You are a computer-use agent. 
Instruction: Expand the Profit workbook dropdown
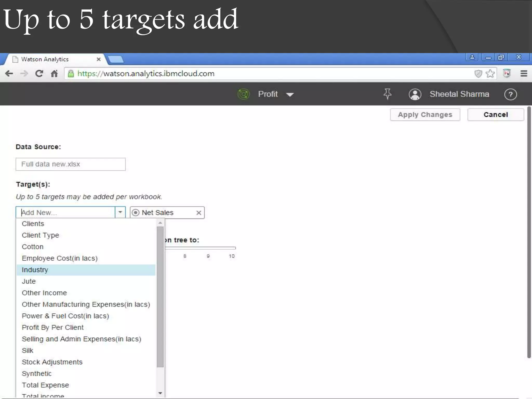pyautogui.click(x=290, y=95)
